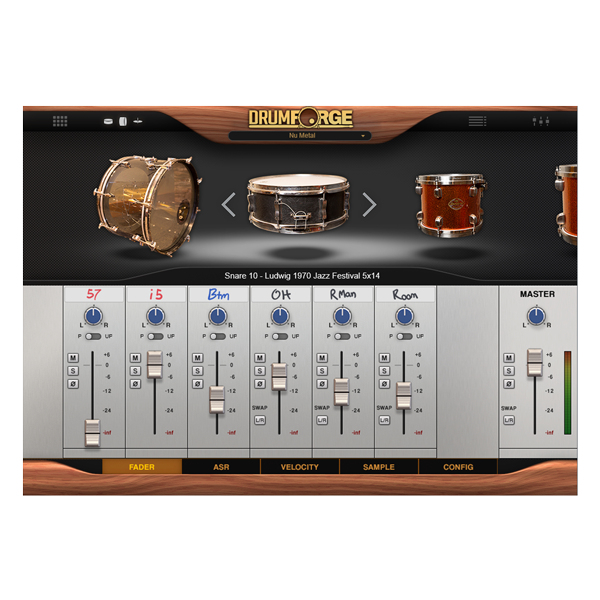This screenshot has height=600, width=600.
Task: Select the kick drum icon in header
Action: click(123, 121)
